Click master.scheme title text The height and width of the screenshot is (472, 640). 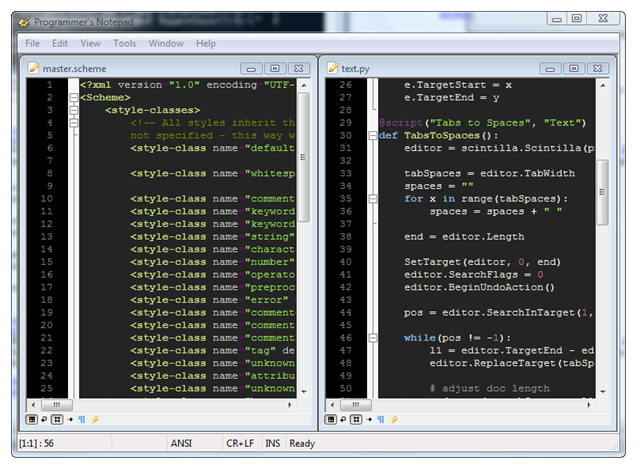click(x=74, y=69)
